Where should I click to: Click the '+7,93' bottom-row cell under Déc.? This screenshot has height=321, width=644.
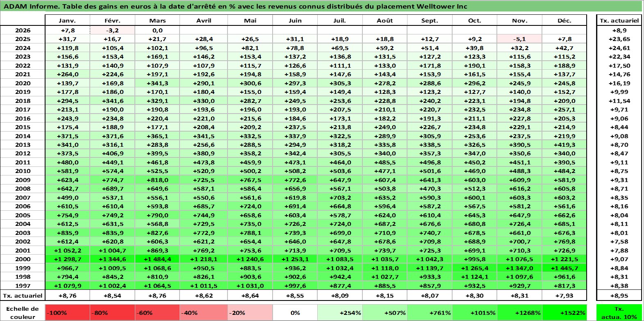[x=564, y=296]
